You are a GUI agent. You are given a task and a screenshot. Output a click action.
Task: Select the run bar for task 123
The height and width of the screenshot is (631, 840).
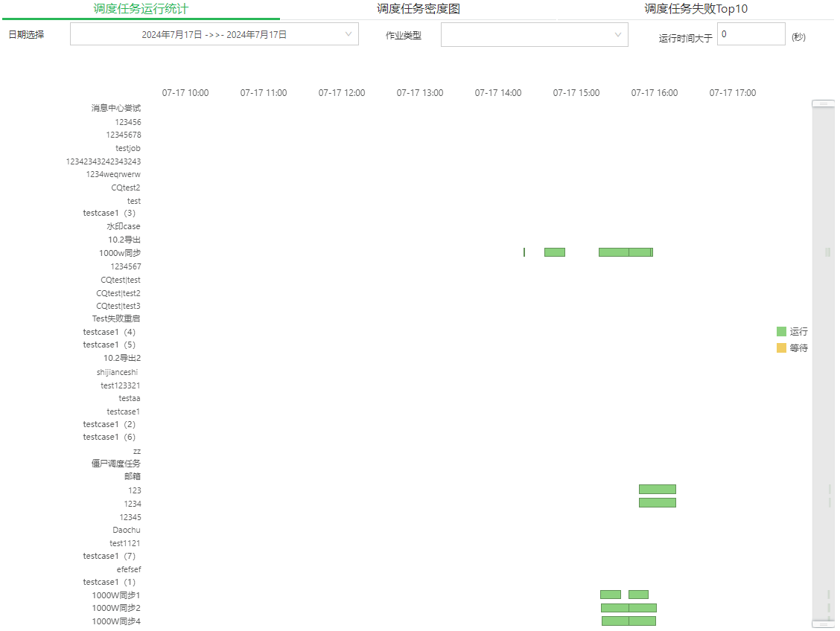[658, 489]
